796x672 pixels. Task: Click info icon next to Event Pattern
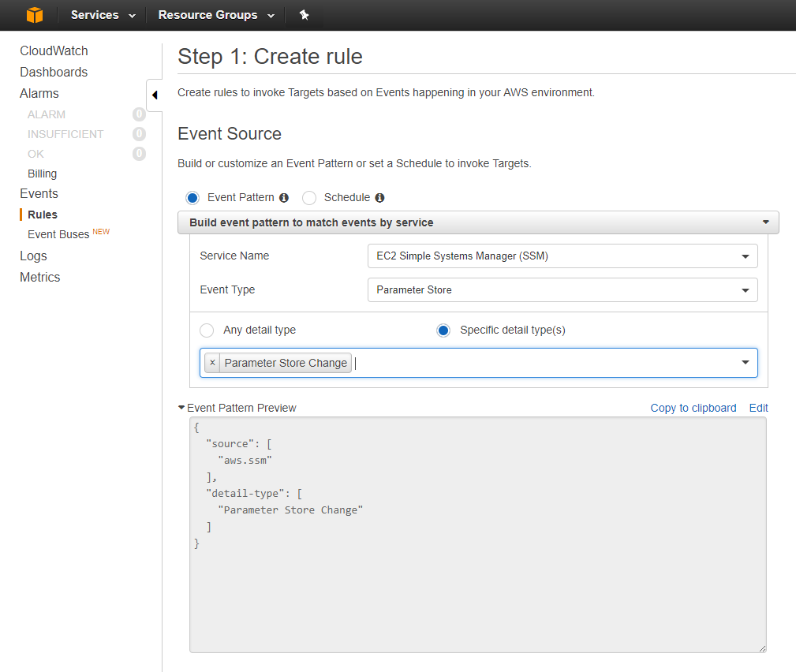click(x=284, y=198)
